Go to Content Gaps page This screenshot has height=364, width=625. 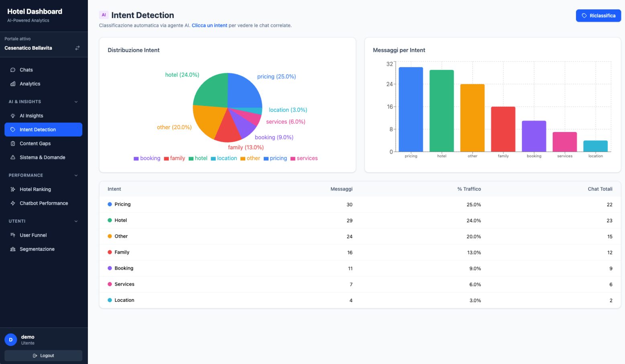point(43,144)
